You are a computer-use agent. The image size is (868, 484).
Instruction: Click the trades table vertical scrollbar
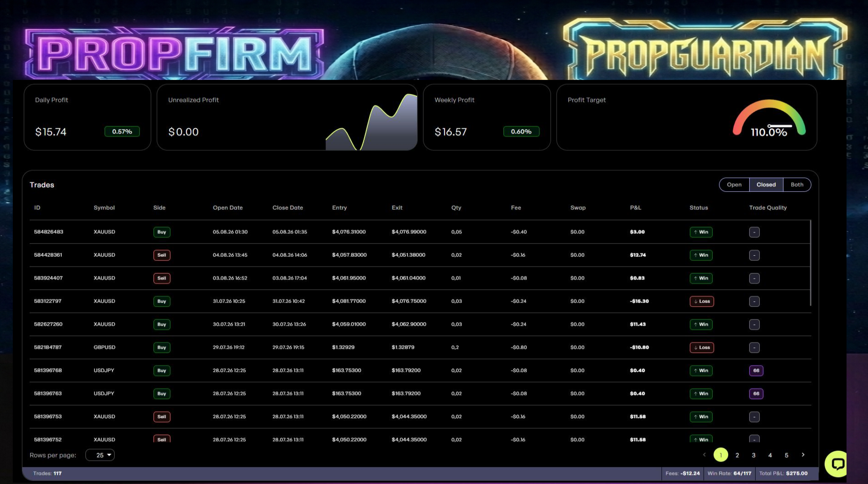(810, 263)
